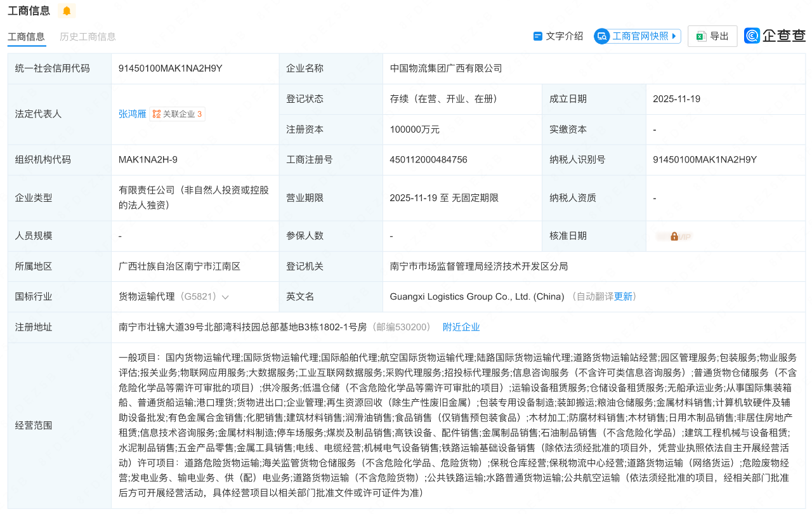Click the VIP lock icon in 核准日期 cell
This screenshot has width=812, height=514.
[674, 235]
